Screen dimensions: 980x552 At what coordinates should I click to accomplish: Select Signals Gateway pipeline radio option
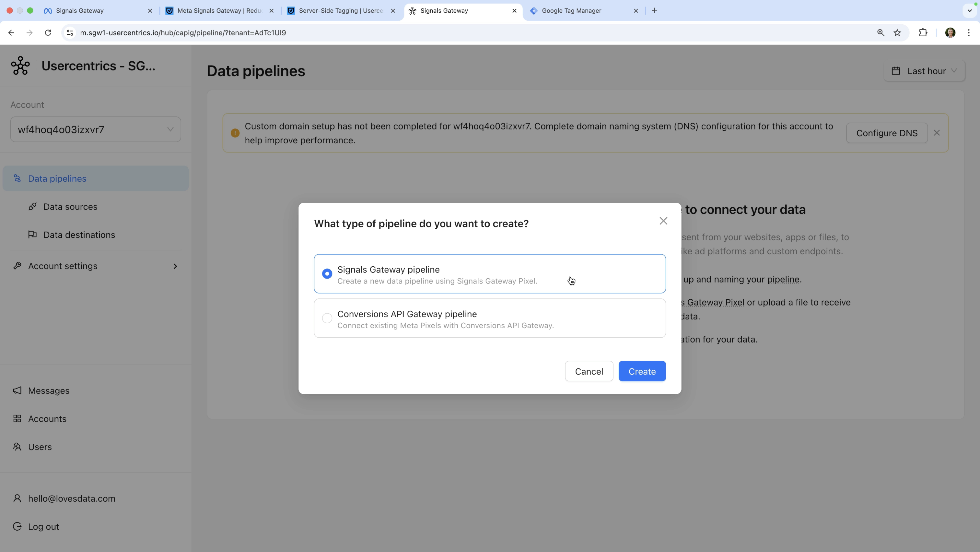pos(327,274)
